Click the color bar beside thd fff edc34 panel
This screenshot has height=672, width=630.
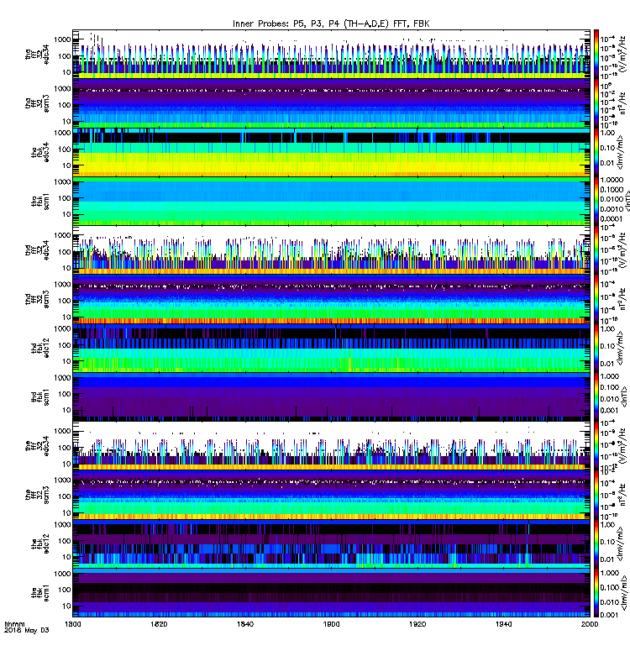(x=596, y=250)
